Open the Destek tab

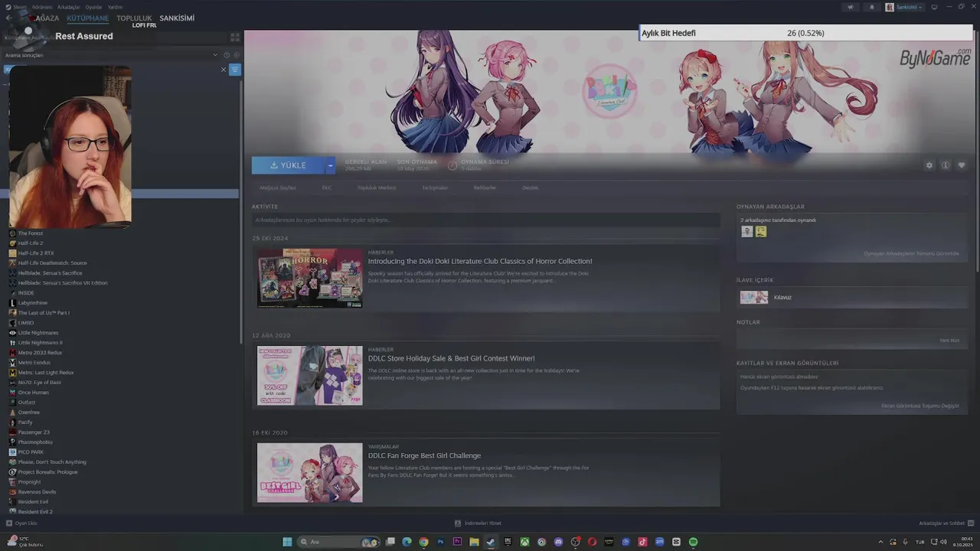(x=530, y=187)
